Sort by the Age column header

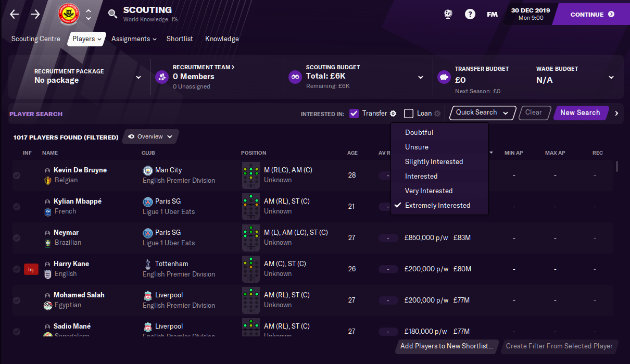(352, 153)
